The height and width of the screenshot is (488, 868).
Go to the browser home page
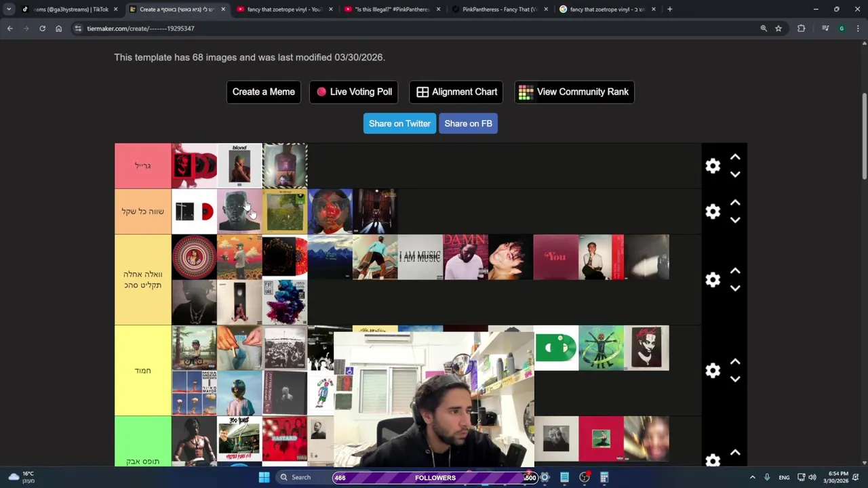[58, 28]
